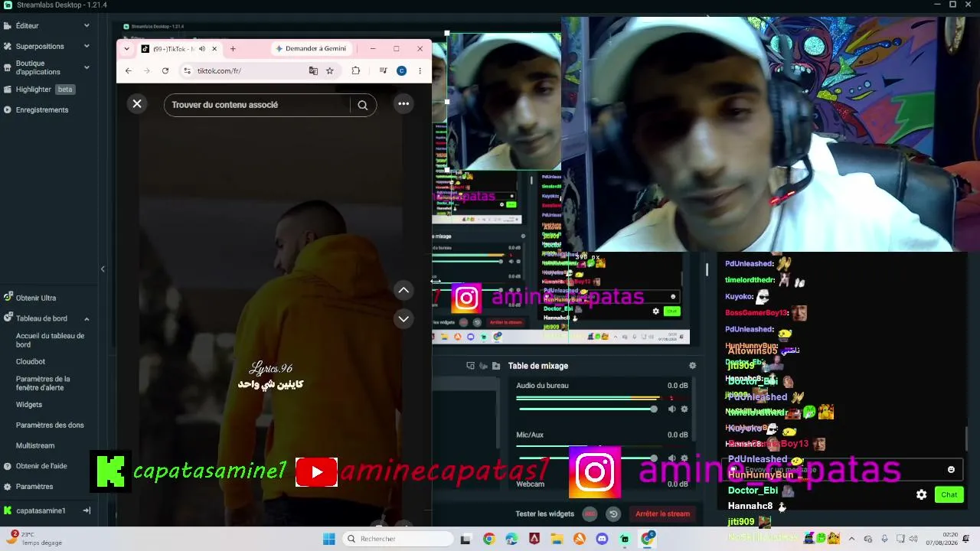Open the Chrome three-dot menu
Viewport: 980px width, 551px height.
tap(420, 70)
